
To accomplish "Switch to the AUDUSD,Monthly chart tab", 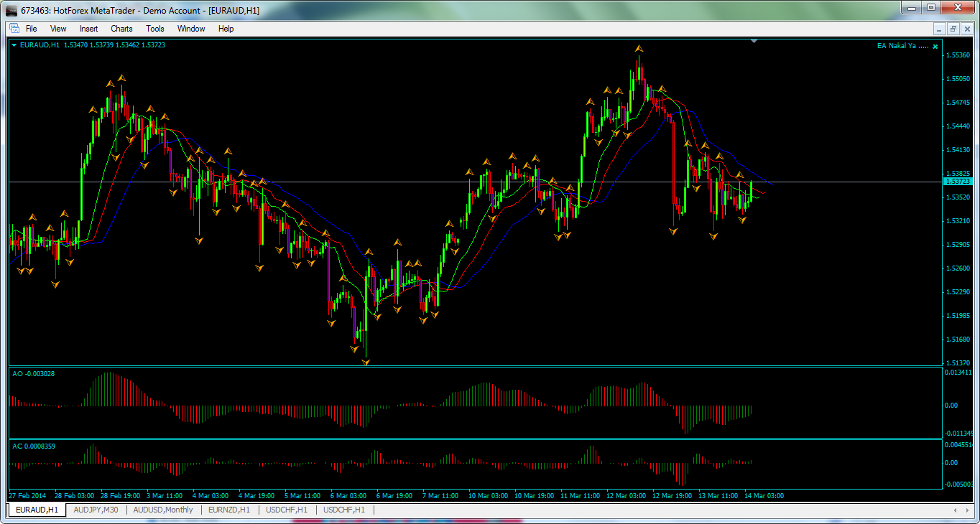I will pyautogui.click(x=163, y=510).
